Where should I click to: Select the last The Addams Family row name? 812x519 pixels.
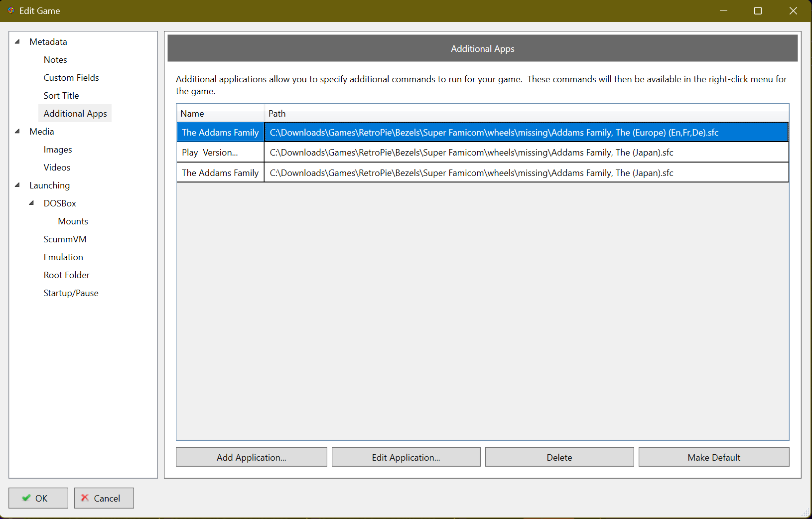point(220,173)
